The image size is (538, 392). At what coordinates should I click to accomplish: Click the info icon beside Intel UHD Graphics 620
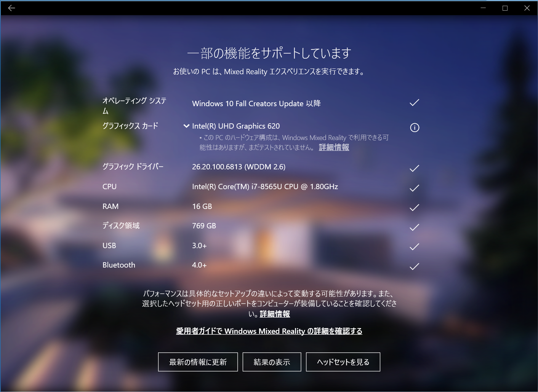pos(414,127)
